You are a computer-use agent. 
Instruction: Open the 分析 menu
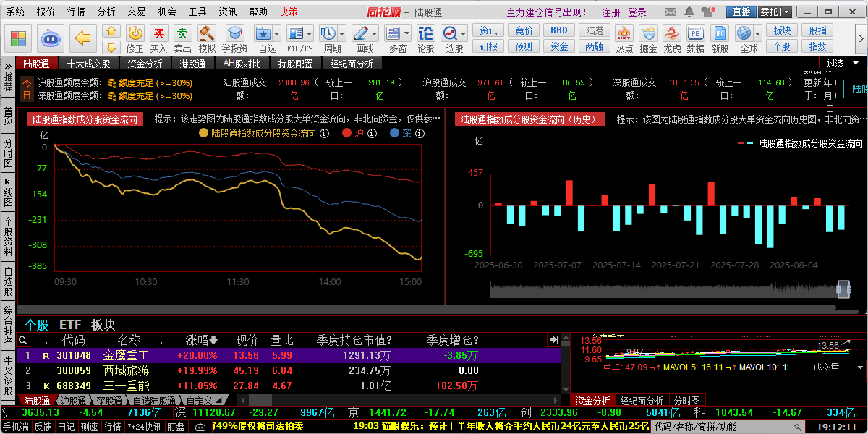[x=106, y=12]
